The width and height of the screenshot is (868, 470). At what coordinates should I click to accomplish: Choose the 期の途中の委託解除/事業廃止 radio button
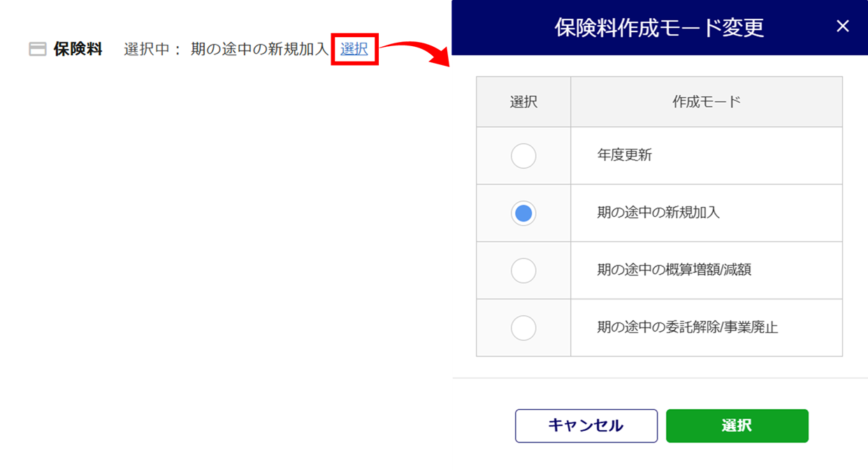[x=523, y=327]
